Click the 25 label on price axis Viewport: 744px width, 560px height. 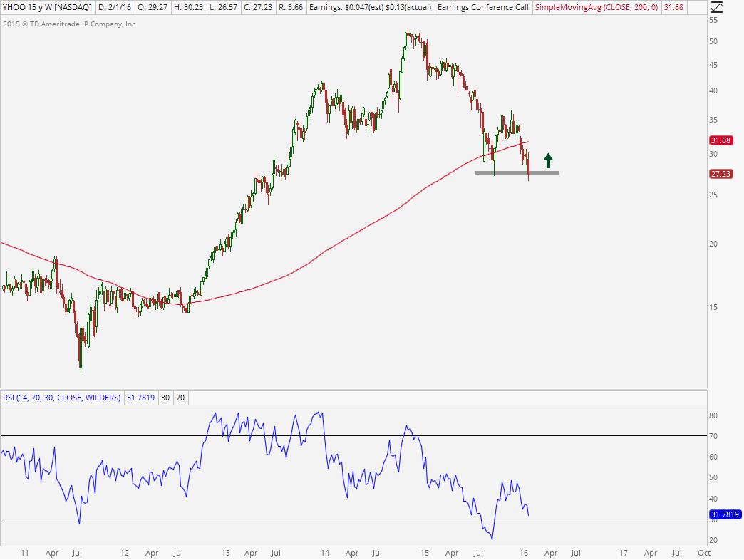[713, 195]
